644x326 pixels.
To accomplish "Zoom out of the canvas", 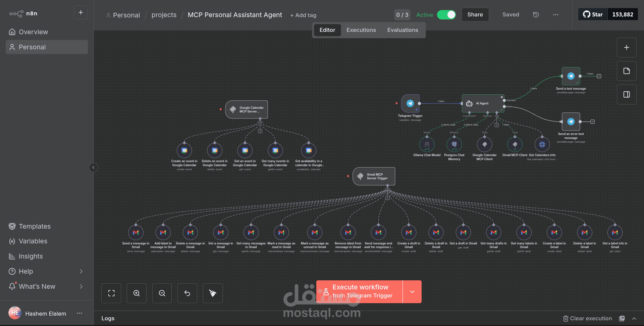I will pyautogui.click(x=162, y=293).
